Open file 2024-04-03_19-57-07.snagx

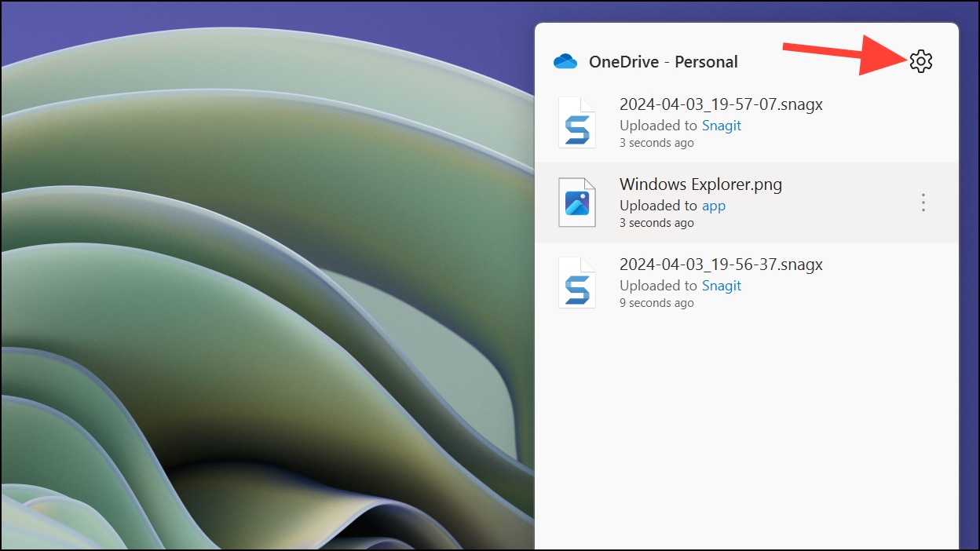pos(721,104)
